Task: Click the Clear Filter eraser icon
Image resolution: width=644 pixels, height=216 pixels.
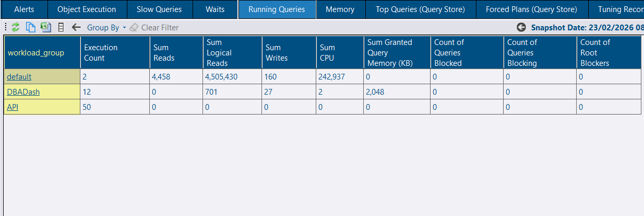Action: 134,27
